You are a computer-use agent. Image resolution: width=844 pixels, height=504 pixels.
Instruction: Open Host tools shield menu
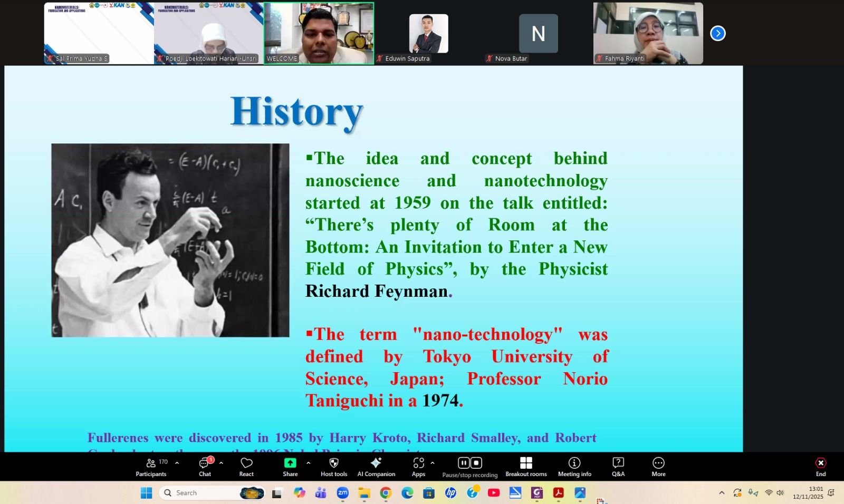coord(333,466)
